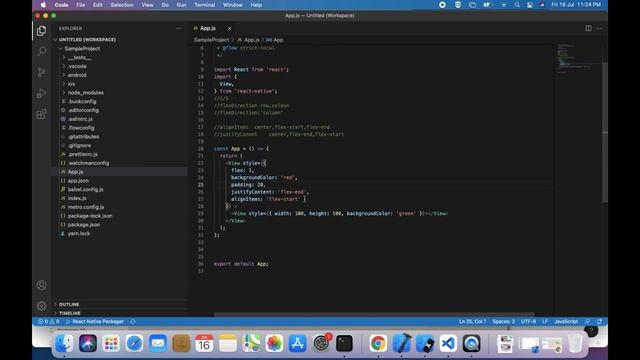Screen dimensions: 640x360
Task: Open Notes from the Dock
Action: tap(227, 343)
